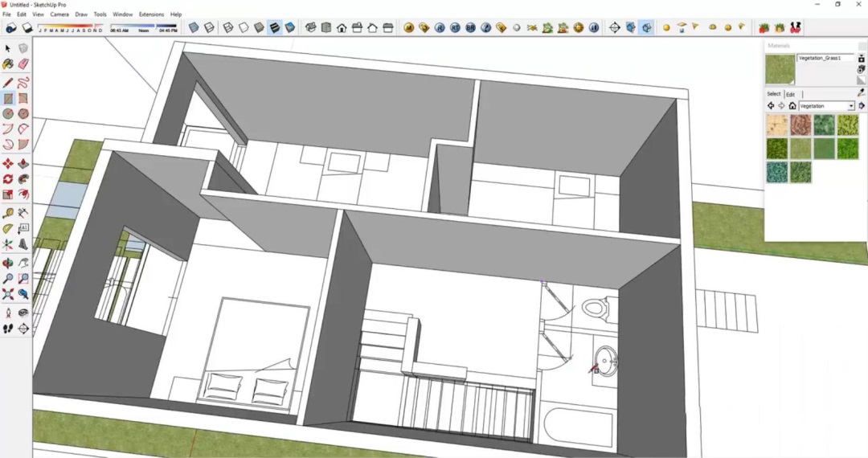The image size is (868, 458).
Task: Click the Vegetation_Grass1 material name field
Action: click(x=825, y=59)
